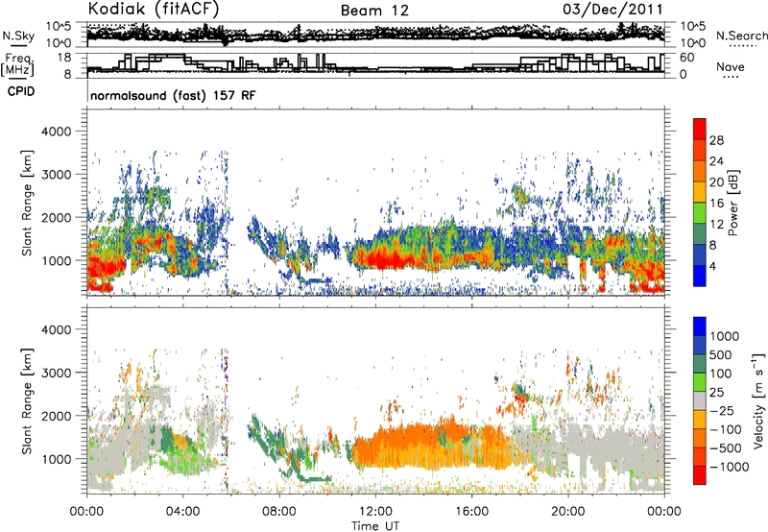Click 'normalsound (fast) 157 RF' text
768x532 pixels.
(x=173, y=95)
